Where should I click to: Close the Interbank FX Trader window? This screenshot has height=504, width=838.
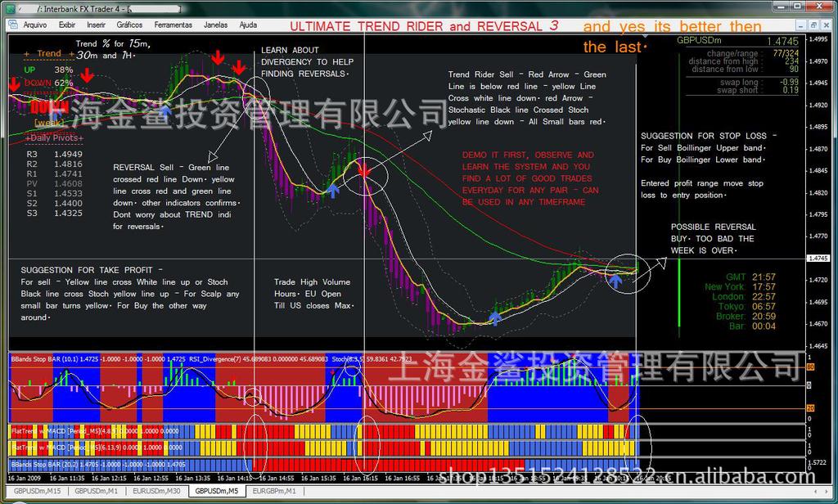818,7
